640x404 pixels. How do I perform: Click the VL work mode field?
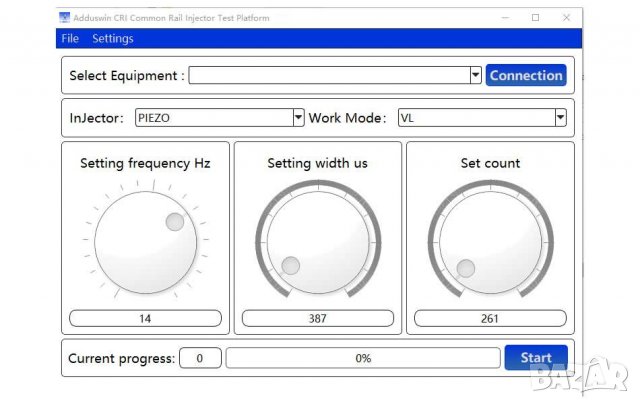coord(475,118)
